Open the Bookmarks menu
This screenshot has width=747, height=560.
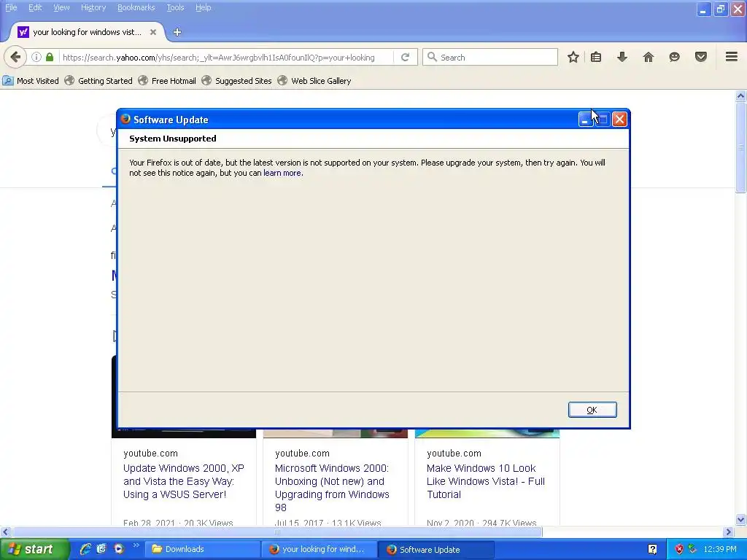tap(136, 7)
